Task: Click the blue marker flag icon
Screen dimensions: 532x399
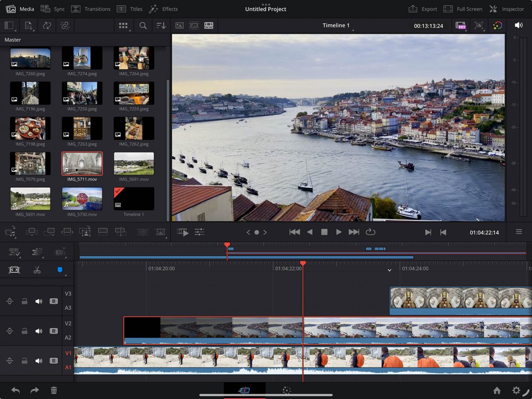Action: tap(60, 270)
